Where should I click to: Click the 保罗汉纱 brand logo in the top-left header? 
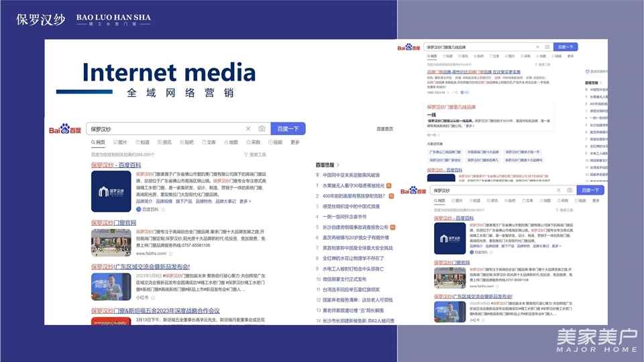click(41, 19)
